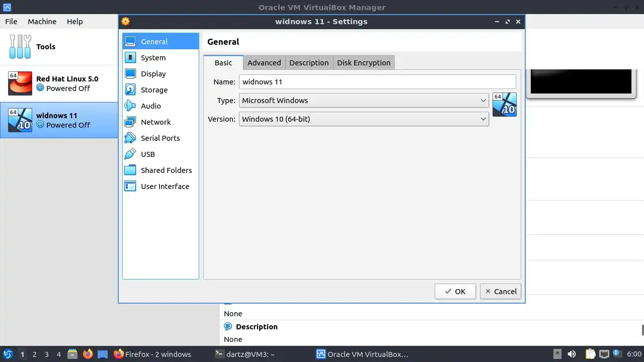Open the USB settings category

160,154
